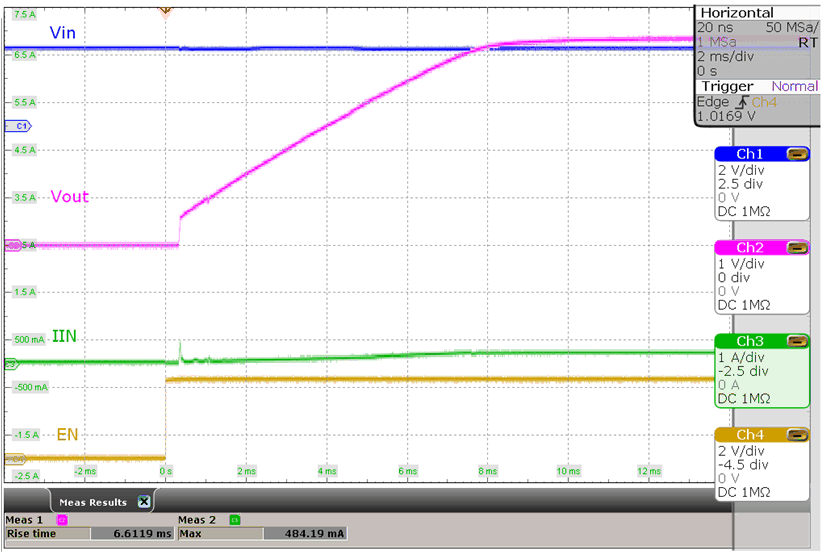Click the Ch3 box minimize icon
827x552 pixels.
point(797,341)
